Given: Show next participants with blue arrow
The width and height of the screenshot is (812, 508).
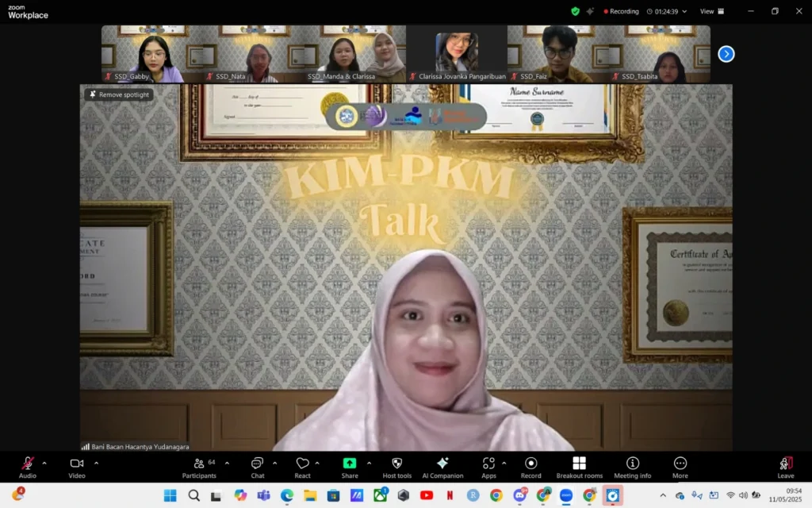Looking at the screenshot, I should pos(726,54).
